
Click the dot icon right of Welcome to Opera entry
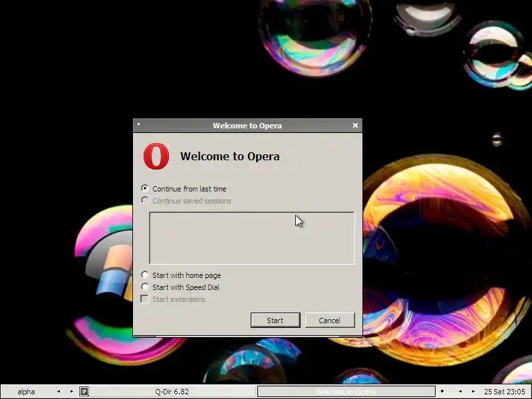tap(442, 392)
